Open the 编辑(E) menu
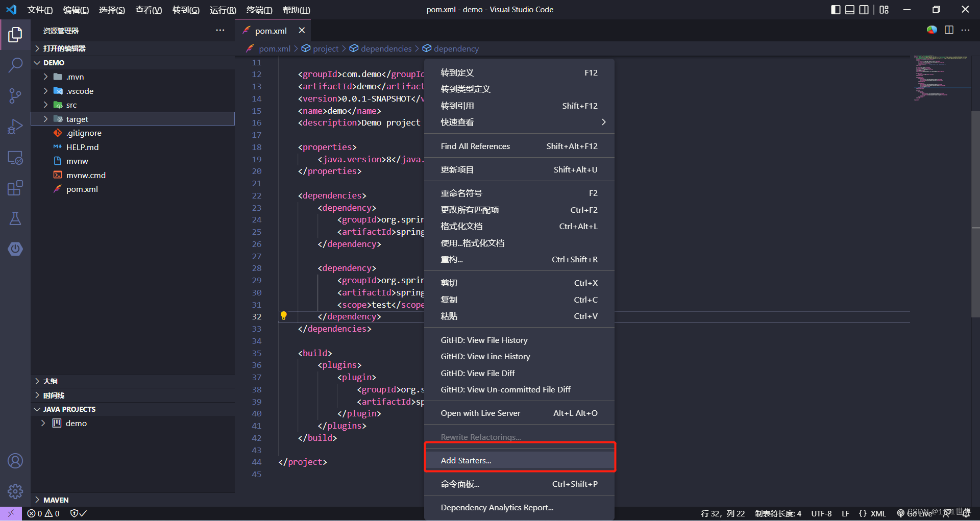This screenshot has width=980, height=521. 76,10
